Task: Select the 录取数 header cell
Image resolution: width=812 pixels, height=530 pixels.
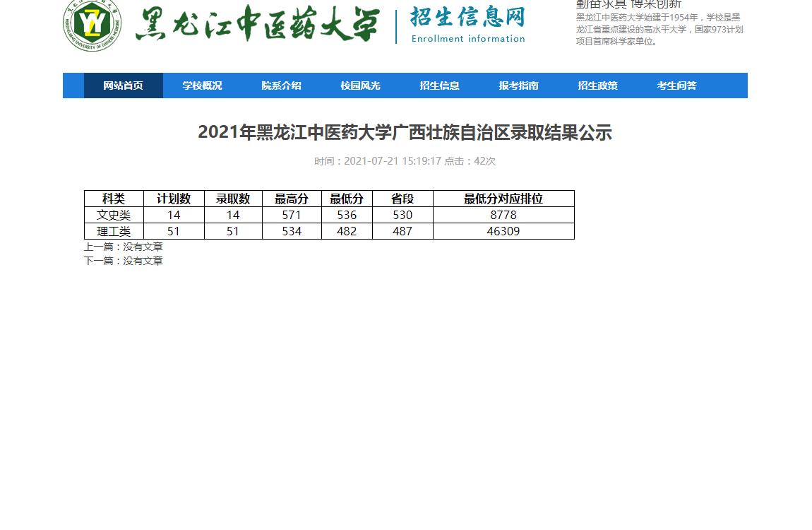Action: click(234, 199)
